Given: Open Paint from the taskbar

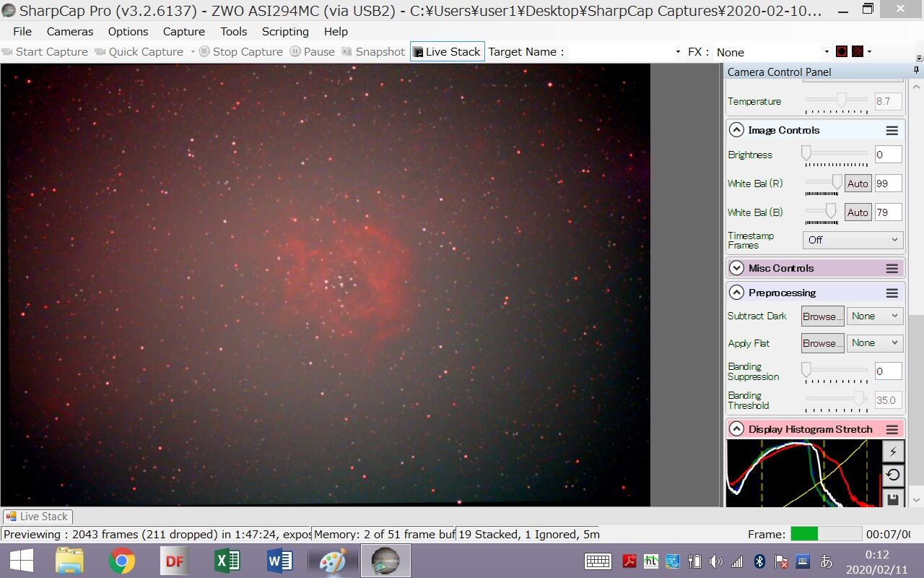Looking at the screenshot, I should 333,561.
